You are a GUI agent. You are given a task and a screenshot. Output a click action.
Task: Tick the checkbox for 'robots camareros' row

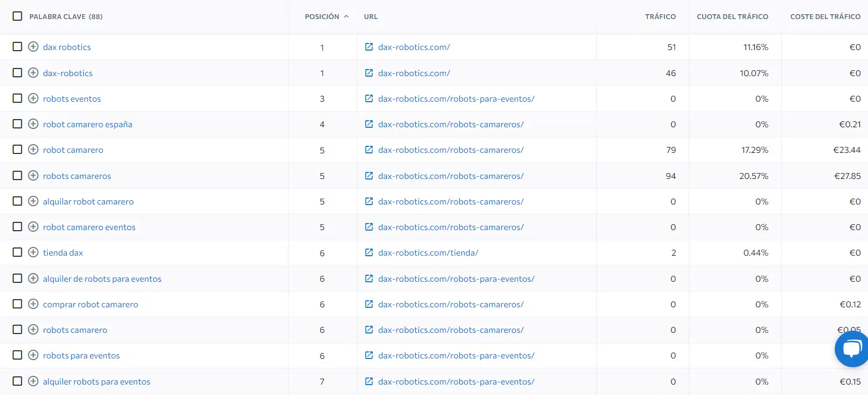tap(17, 176)
